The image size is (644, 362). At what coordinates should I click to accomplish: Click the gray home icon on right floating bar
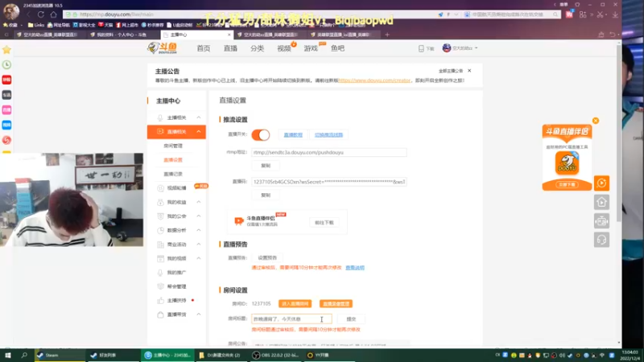(x=601, y=202)
